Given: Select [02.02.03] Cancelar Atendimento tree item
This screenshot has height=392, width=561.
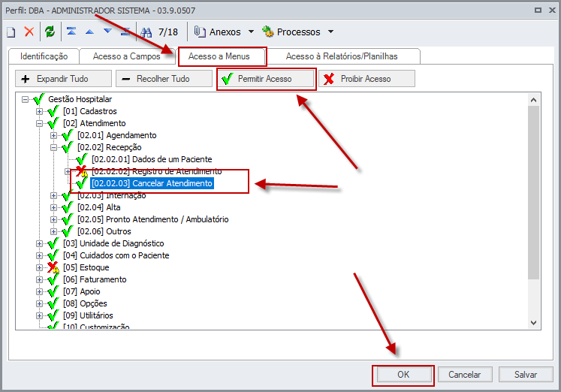Looking at the screenshot, I should point(152,183).
